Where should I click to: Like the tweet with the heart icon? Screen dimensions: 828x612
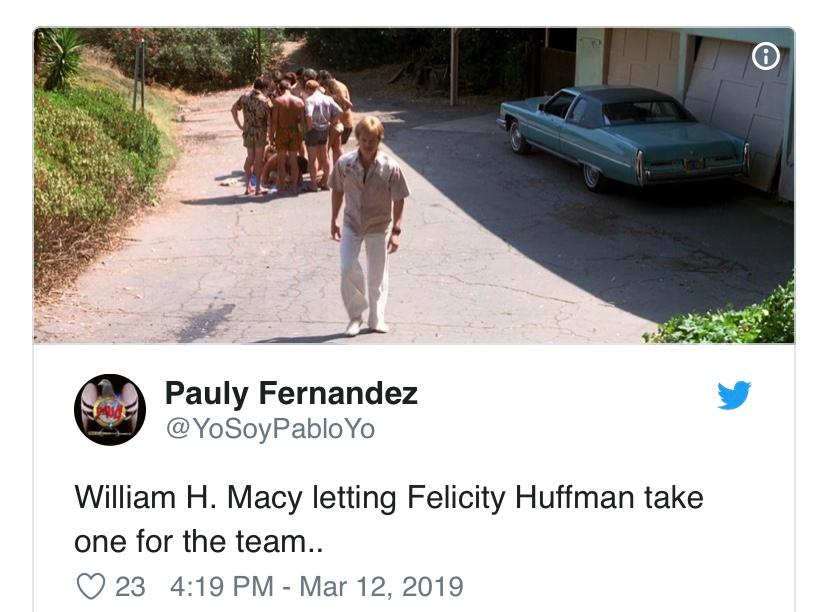tap(91, 586)
